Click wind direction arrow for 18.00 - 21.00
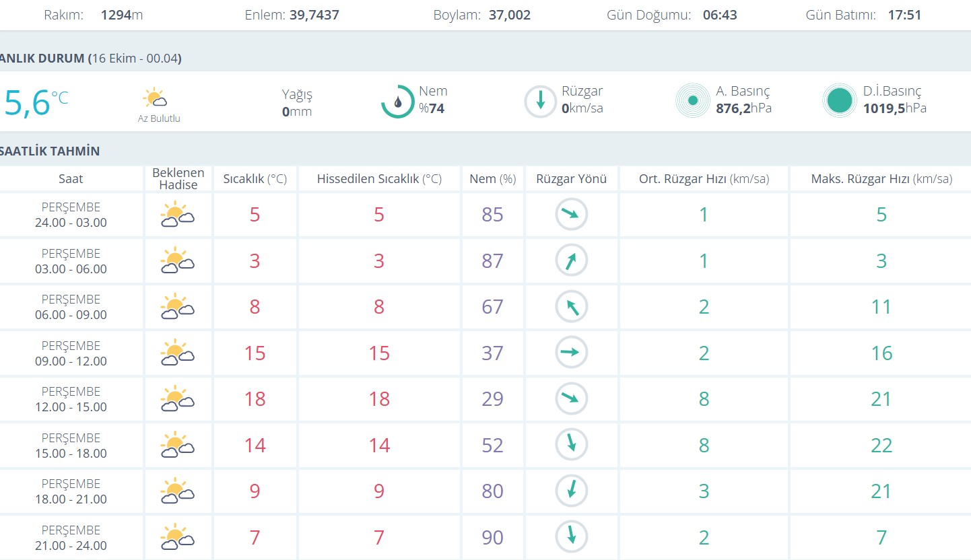The width and height of the screenshot is (971, 560). (571, 491)
